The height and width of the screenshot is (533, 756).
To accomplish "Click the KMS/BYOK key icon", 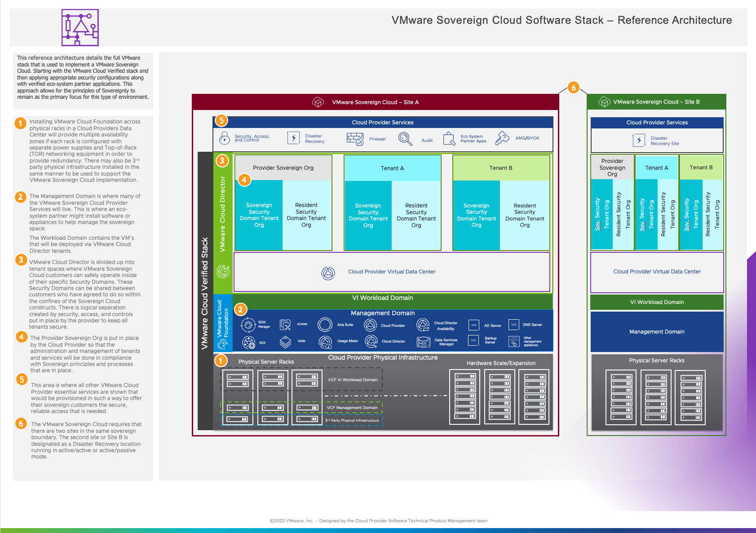I will coord(502,138).
